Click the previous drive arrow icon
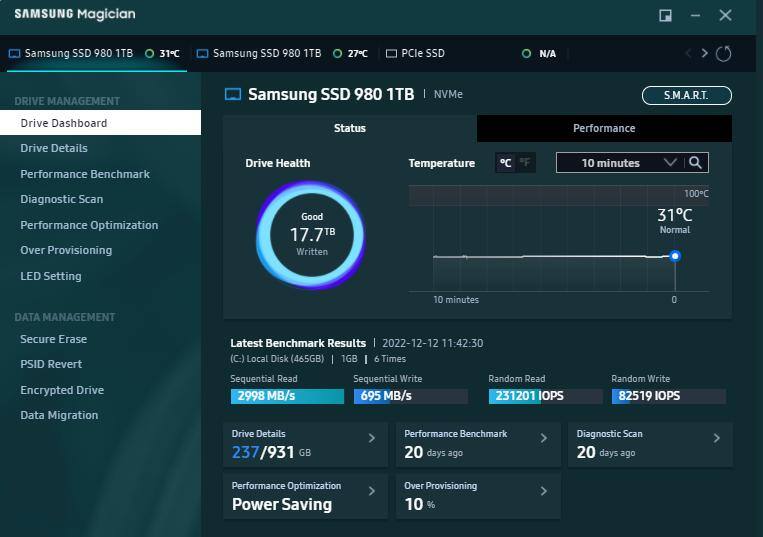 (x=688, y=53)
